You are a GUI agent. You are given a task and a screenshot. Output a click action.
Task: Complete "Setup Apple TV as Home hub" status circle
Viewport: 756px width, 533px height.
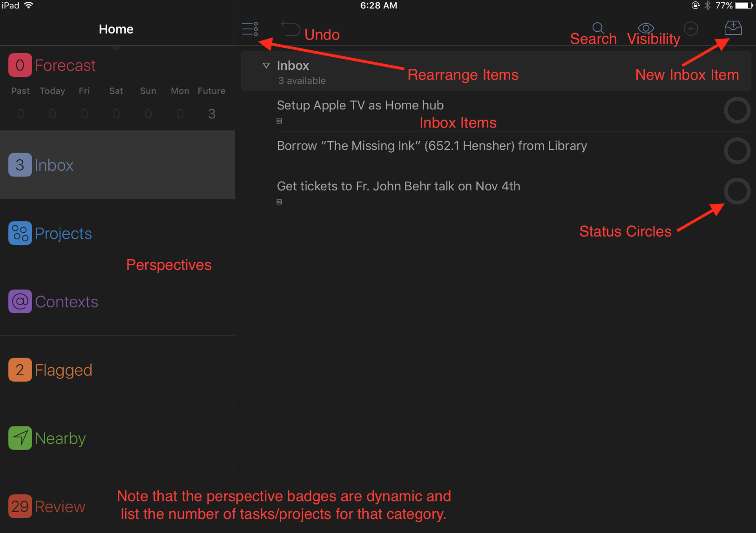(737, 110)
